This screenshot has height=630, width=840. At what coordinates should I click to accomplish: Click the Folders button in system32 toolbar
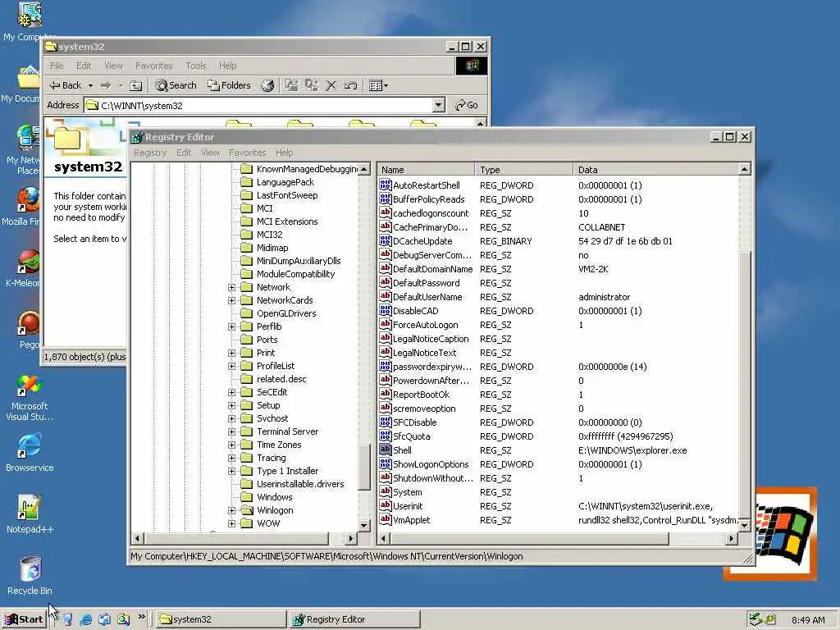click(x=229, y=85)
